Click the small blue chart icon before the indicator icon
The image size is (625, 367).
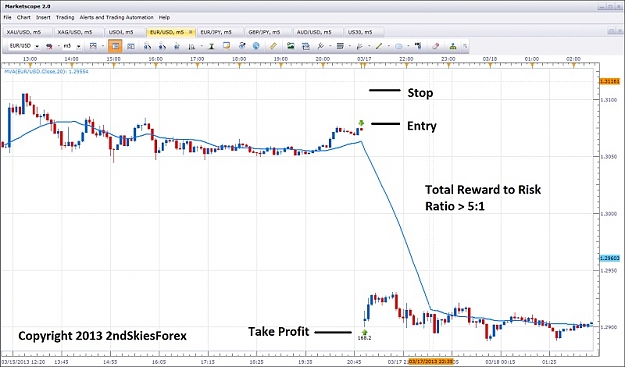tap(177, 46)
